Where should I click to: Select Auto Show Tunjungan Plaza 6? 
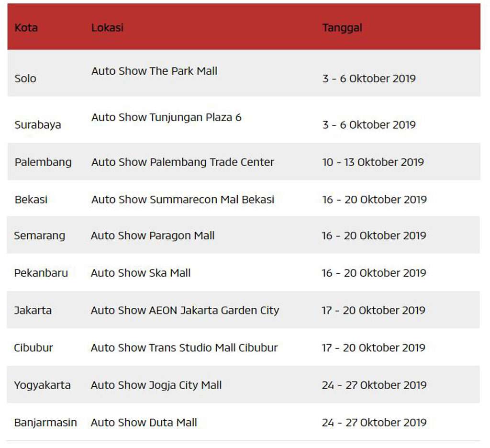pyautogui.click(x=167, y=118)
